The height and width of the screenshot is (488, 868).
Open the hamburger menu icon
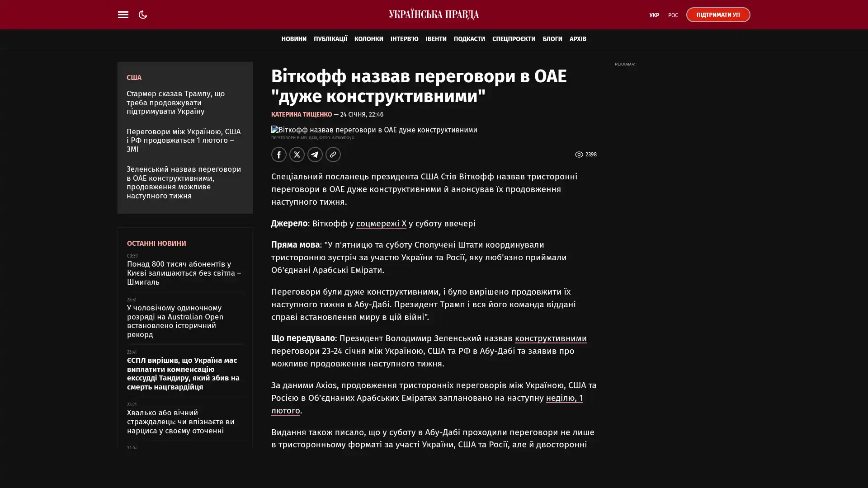click(123, 15)
